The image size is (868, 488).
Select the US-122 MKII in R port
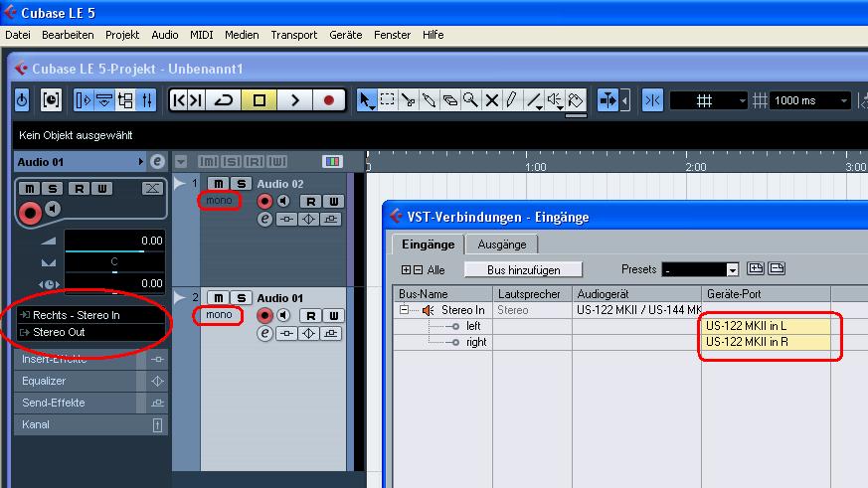click(767, 342)
